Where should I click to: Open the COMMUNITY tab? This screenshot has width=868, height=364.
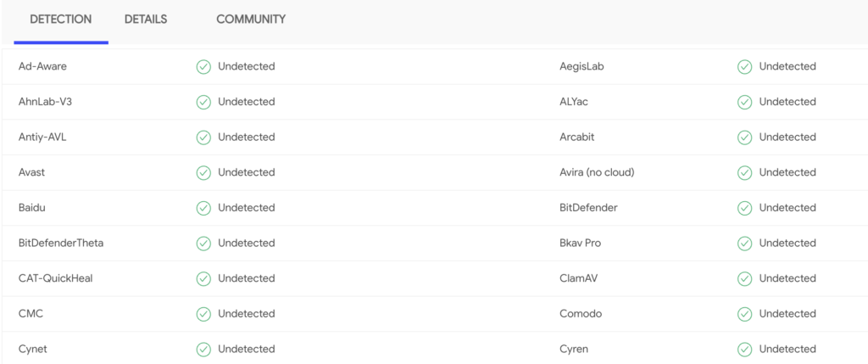click(251, 20)
